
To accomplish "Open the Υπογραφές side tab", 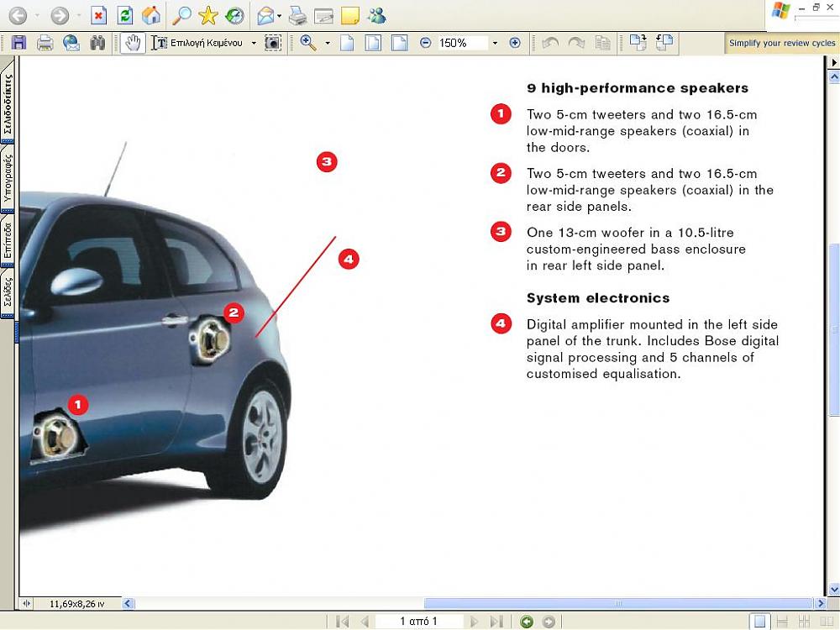I will 8,178.
